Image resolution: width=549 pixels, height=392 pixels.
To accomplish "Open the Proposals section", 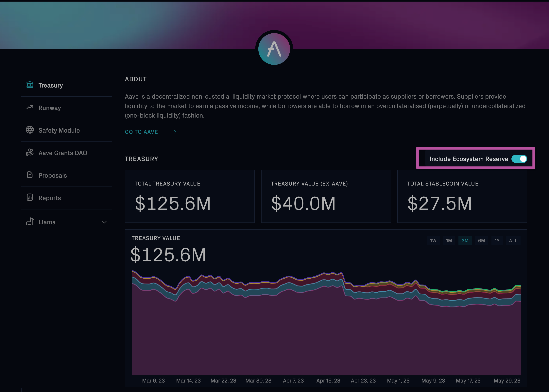I will click(x=67, y=175).
